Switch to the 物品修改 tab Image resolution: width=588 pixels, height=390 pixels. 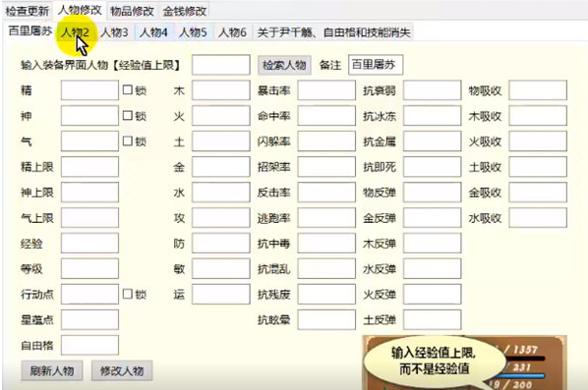click(x=132, y=11)
